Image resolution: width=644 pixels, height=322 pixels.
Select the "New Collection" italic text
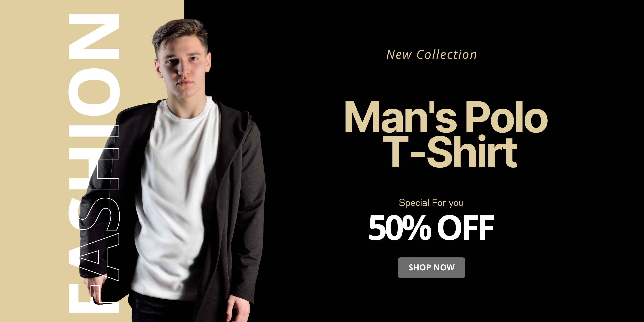pos(432,55)
